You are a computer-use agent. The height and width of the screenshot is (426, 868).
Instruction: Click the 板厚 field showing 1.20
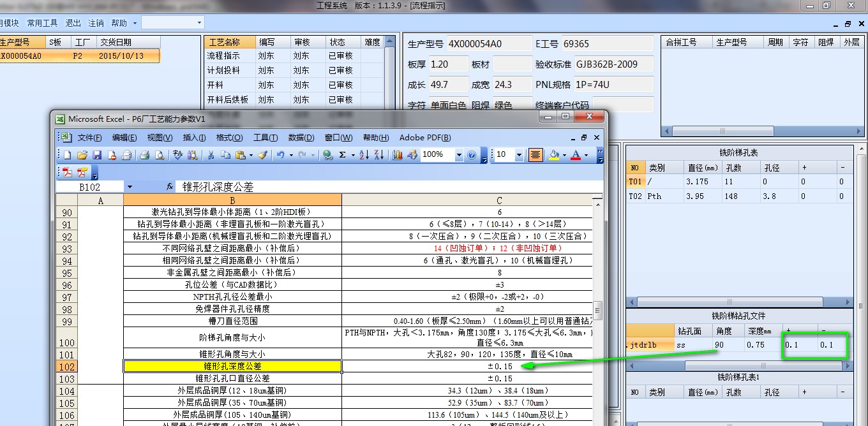(x=447, y=64)
